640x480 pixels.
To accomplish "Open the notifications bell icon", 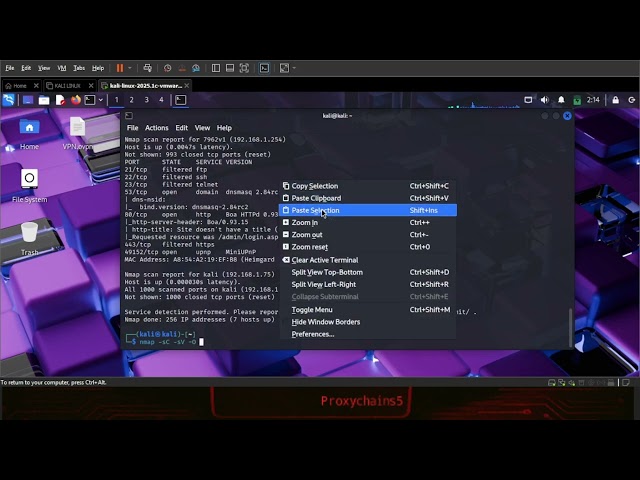I will (561, 100).
